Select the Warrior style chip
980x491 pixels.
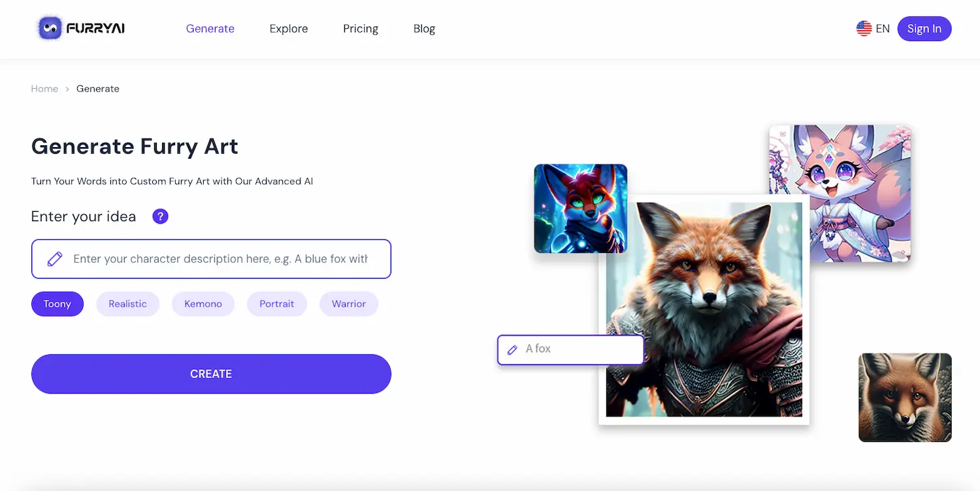pos(349,303)
